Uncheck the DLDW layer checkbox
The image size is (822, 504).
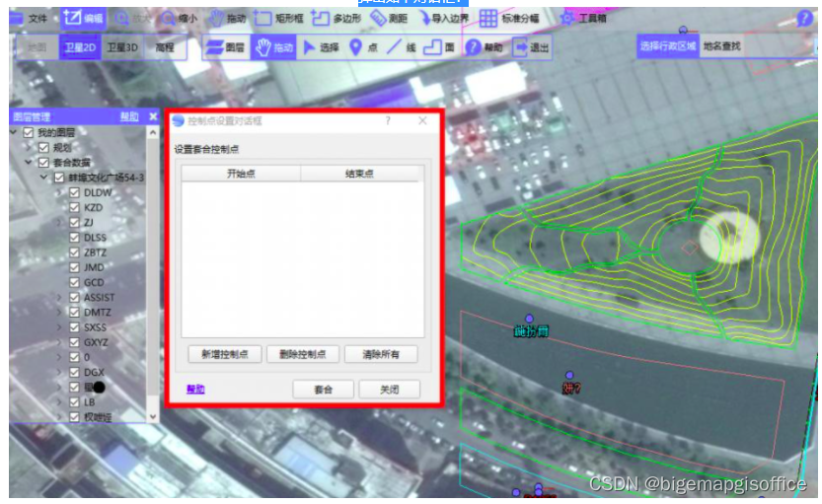(74, 192)
